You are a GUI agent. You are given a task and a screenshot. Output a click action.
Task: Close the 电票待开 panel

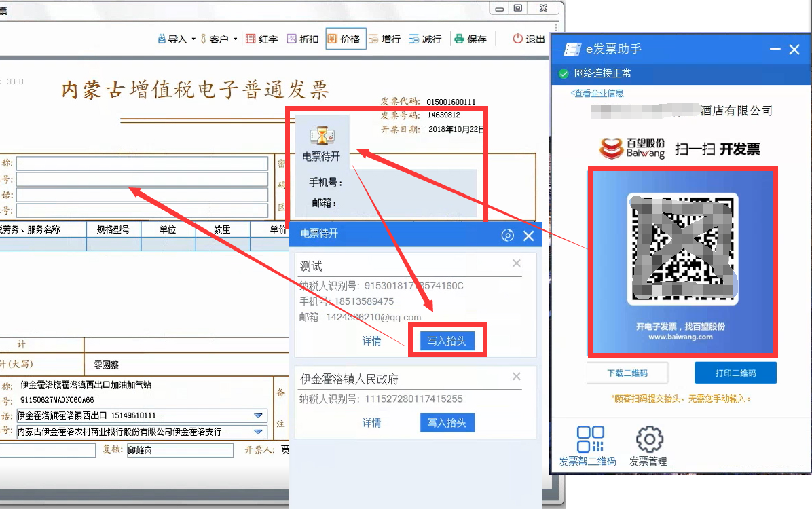529,236
